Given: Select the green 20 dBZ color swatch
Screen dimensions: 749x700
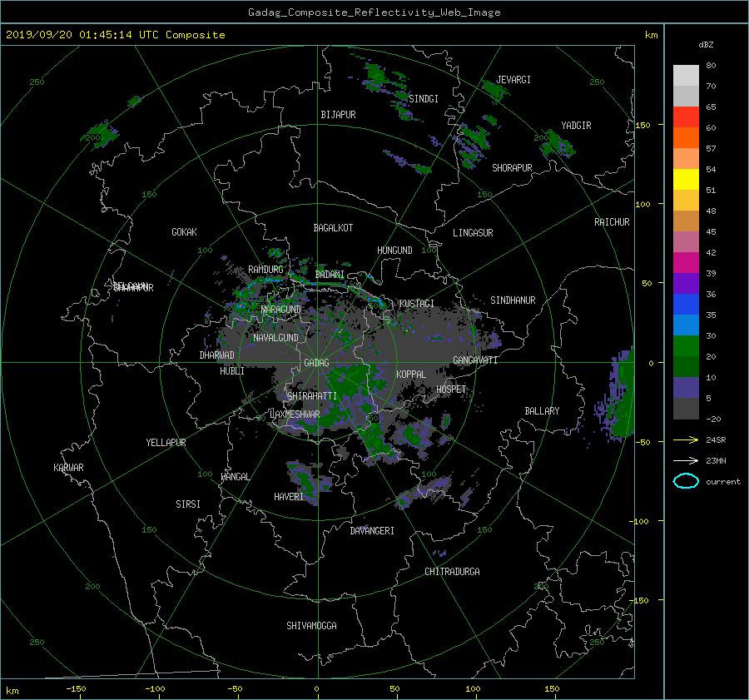Looking at the screenshot, I should (x=686, y=346).
